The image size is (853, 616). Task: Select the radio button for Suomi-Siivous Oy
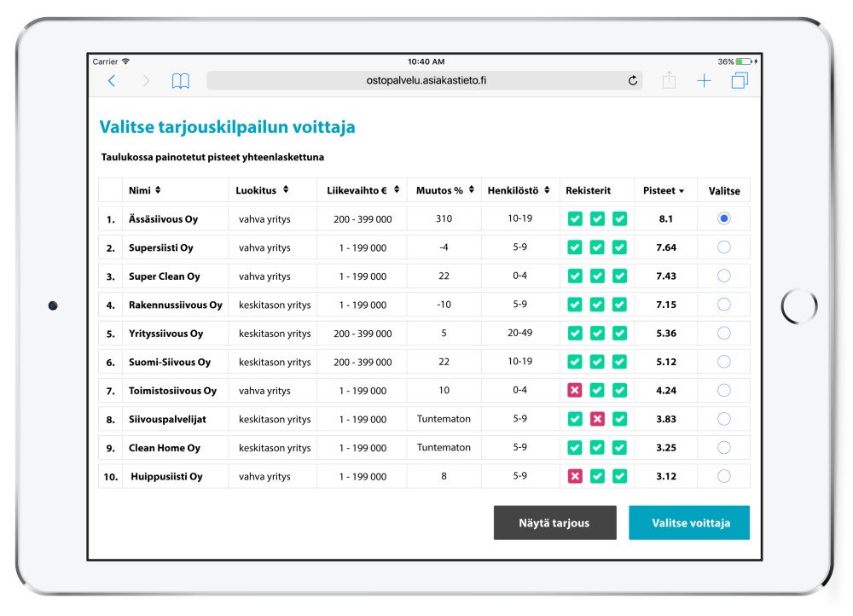[x=723, y=362]
